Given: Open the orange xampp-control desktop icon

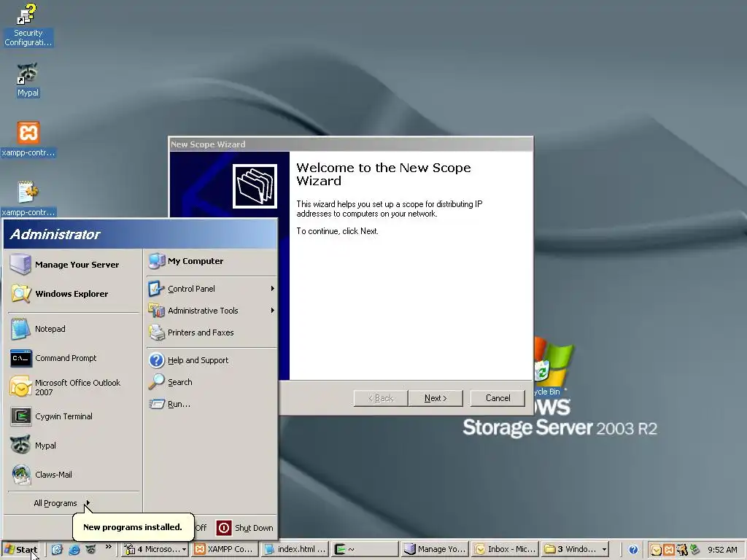Looking at the screenshot, I should click(28, 139).
